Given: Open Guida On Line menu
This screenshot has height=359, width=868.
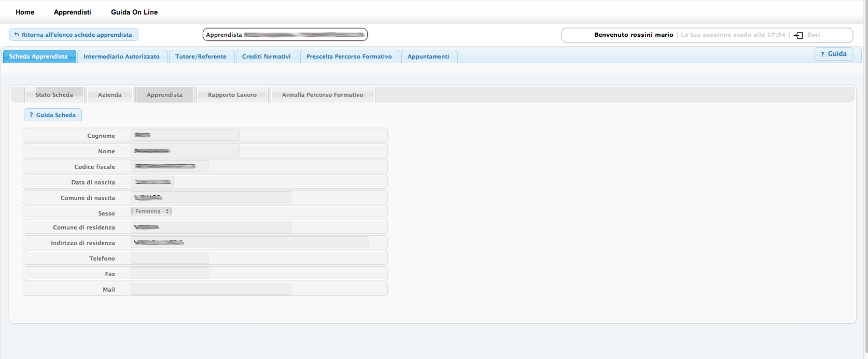Looking at the screenshot, I should (134, 12).
